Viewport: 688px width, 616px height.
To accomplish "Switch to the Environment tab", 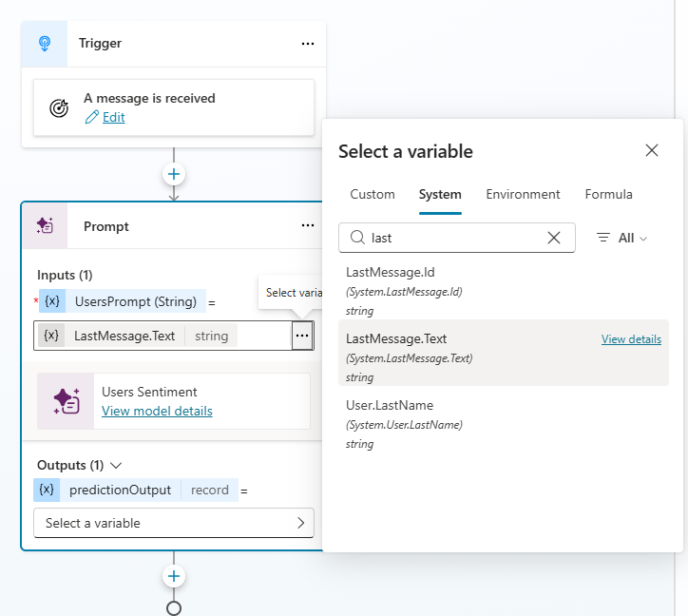I will tap(523, 194).
